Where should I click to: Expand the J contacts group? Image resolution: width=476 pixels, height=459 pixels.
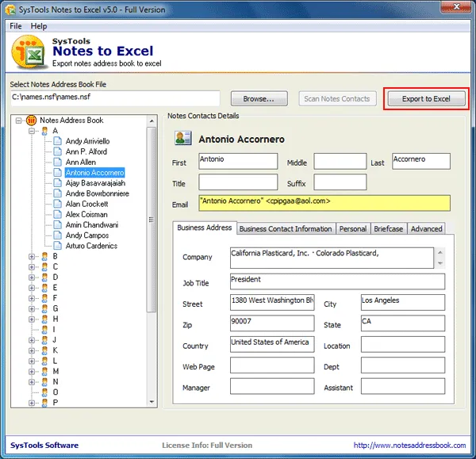(32, 340)
